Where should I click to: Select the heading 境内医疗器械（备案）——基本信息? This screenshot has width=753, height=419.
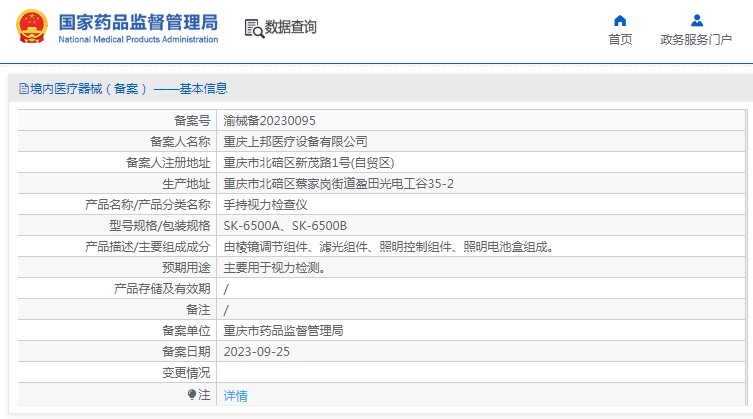[x=128, y=88]
